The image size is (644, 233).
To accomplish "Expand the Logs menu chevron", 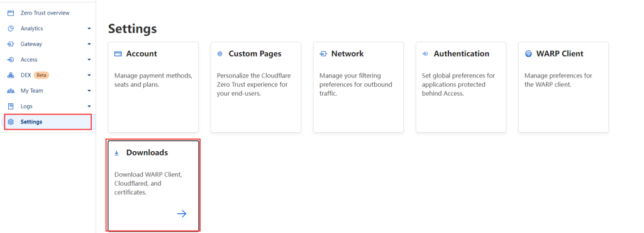I will [89, 106].
